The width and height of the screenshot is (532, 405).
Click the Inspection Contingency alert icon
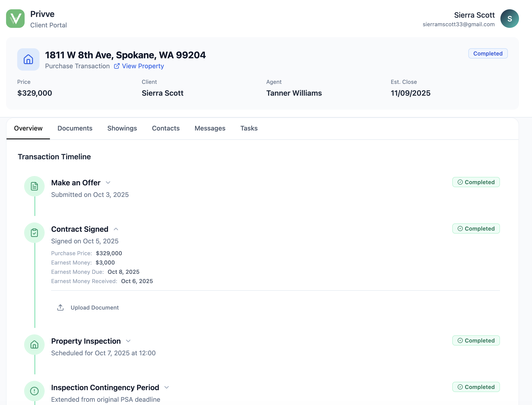pos(34,391)
